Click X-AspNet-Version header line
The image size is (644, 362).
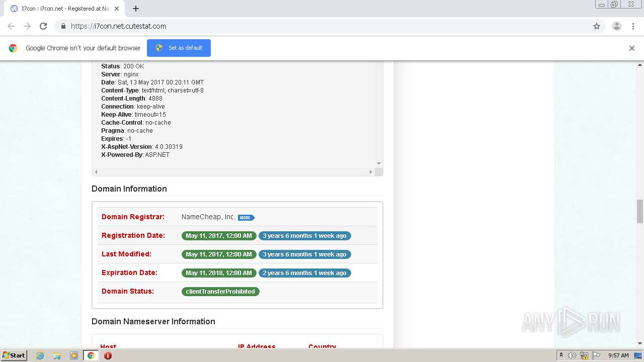coord(142,147)
